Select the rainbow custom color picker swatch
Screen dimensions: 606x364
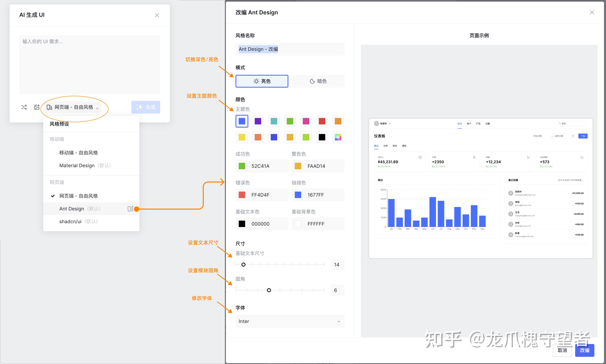tap(338, 137)
